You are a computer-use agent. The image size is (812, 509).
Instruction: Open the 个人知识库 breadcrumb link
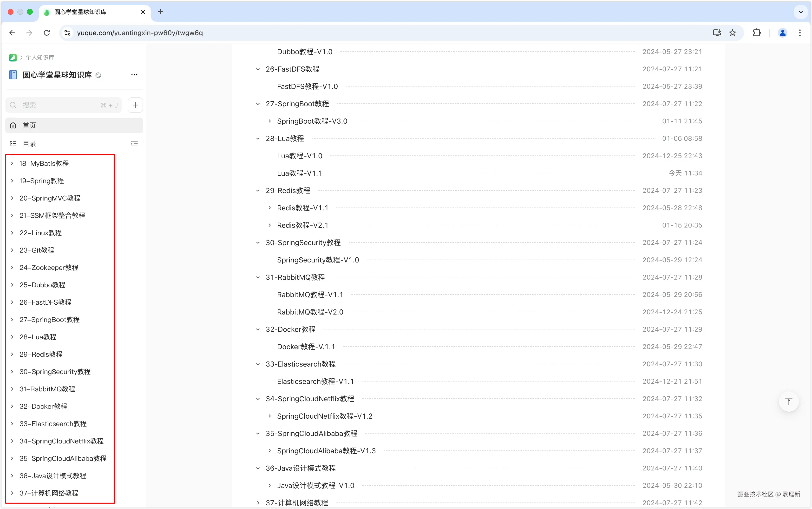40,58
